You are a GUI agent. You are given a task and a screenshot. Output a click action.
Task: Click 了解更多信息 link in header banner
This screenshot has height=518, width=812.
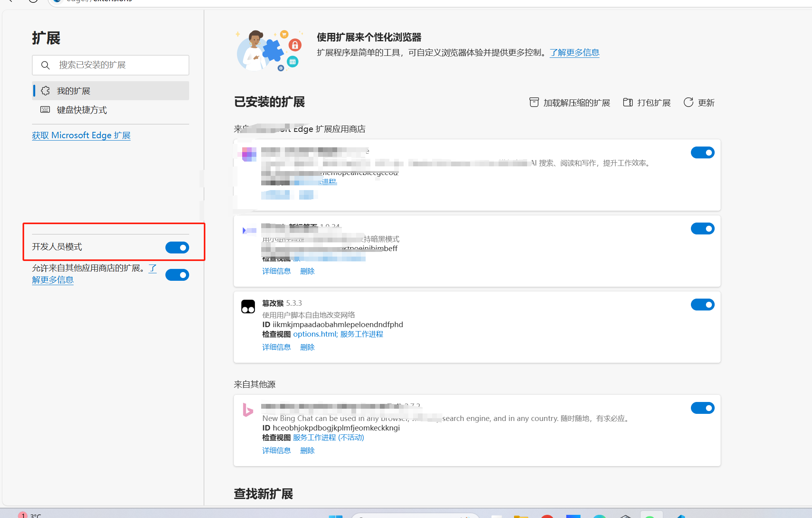click(x=574, y=53)
